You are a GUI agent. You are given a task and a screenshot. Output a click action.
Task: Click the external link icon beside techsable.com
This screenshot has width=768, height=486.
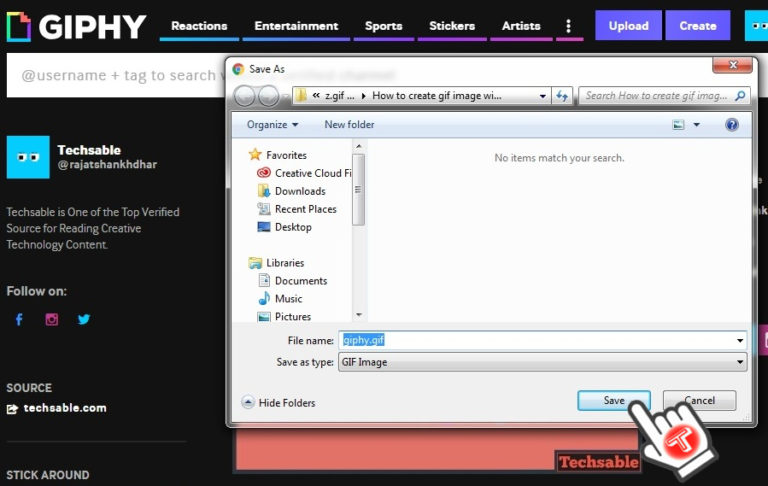[x=12, y=409]
